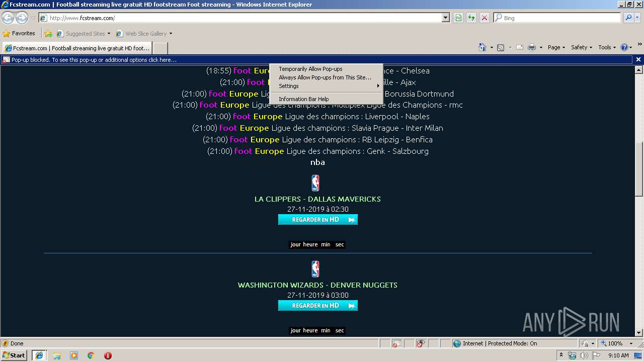Expand the Print button dropdown arrow
This screenshot has width=644, height=362.
(x=541, y=47)
